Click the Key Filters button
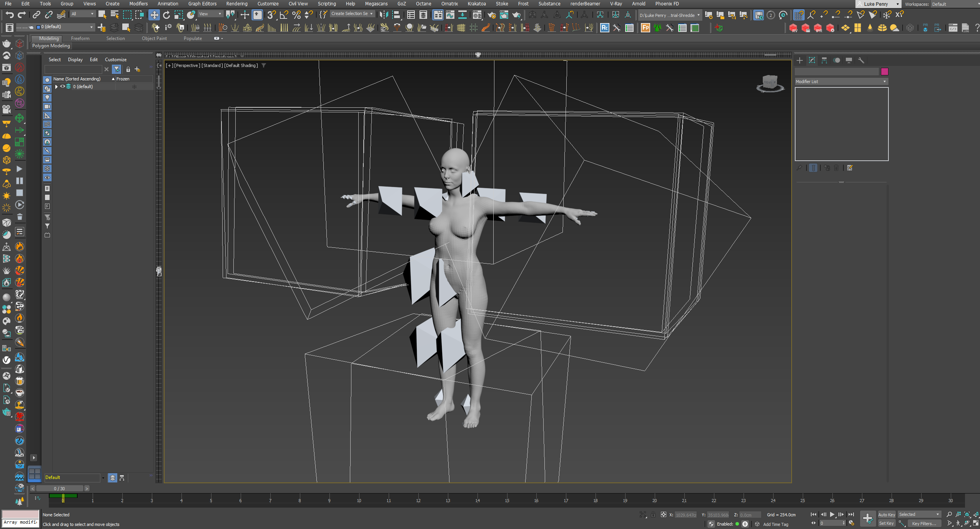980x529 pixels. [924, 524]
